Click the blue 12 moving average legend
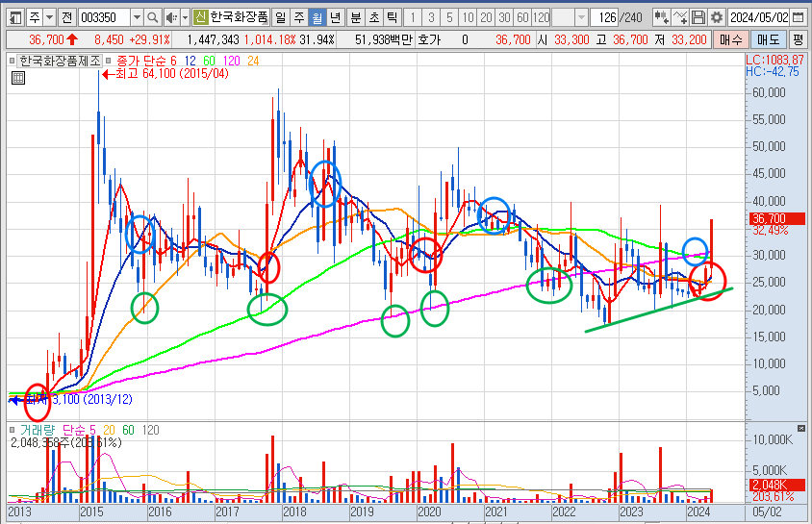This screenshot has width=812, height=524. point(190,61)
